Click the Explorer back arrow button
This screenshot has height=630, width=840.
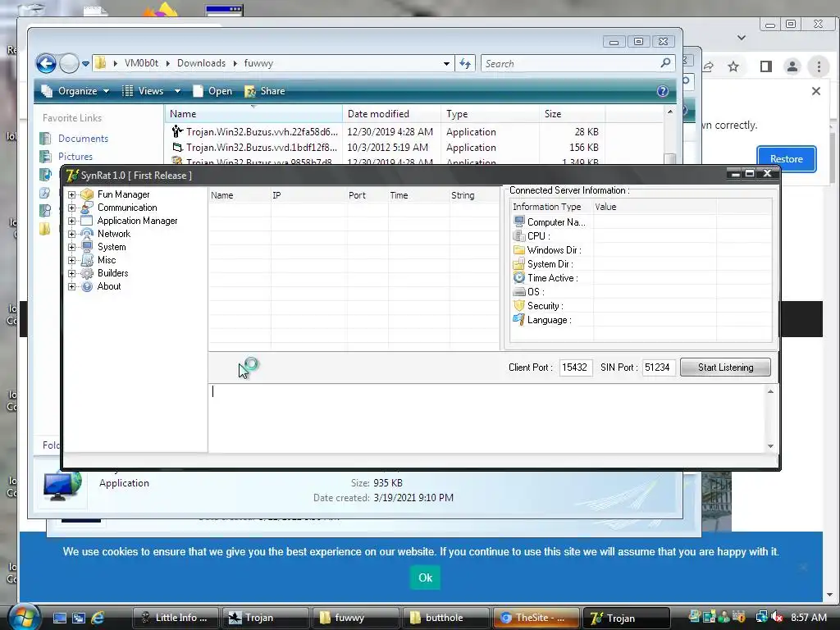(46, 64)
